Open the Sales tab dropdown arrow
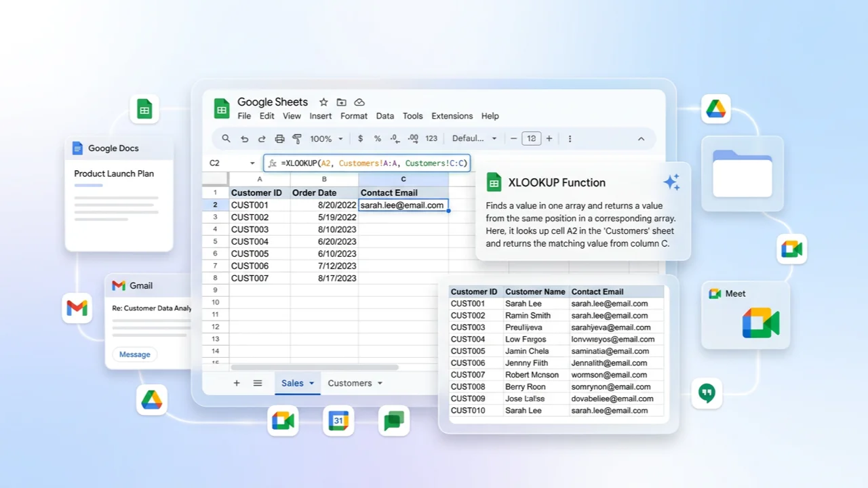 [x=312, y=383]
